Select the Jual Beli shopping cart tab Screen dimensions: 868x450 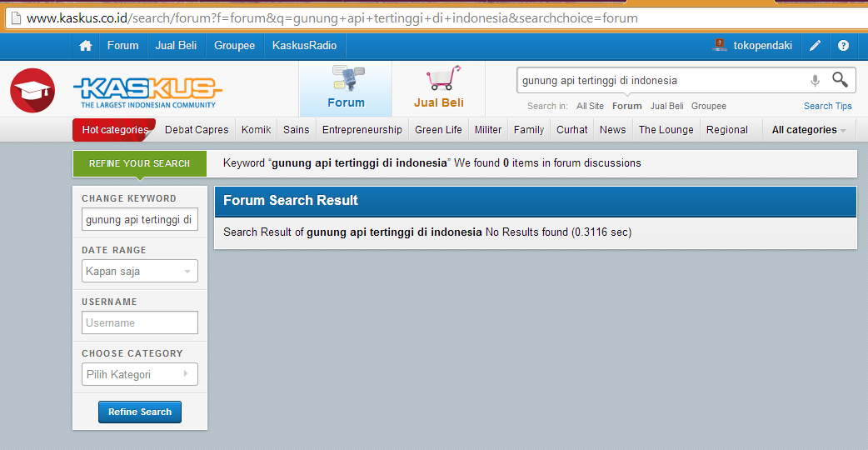439,88
